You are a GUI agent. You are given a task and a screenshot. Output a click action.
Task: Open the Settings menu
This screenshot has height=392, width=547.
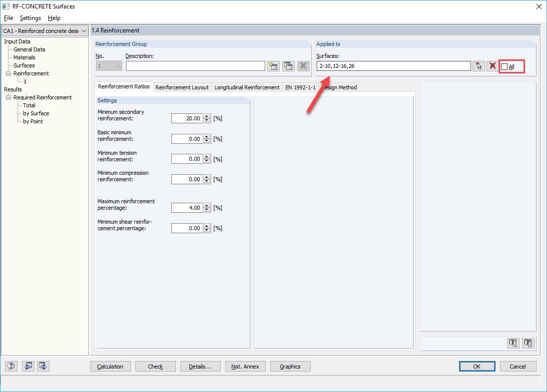[30, 18]
